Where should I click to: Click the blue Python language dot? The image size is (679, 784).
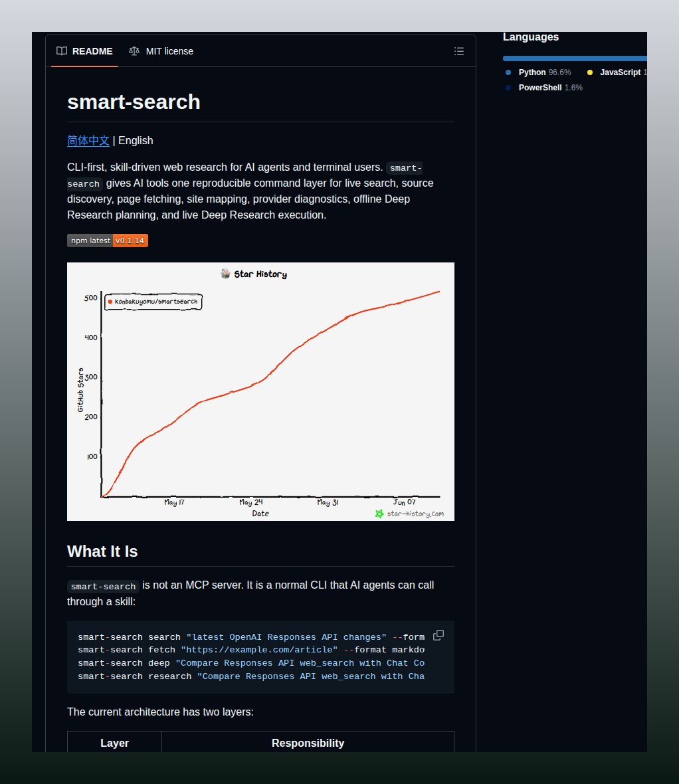point(508,72)
